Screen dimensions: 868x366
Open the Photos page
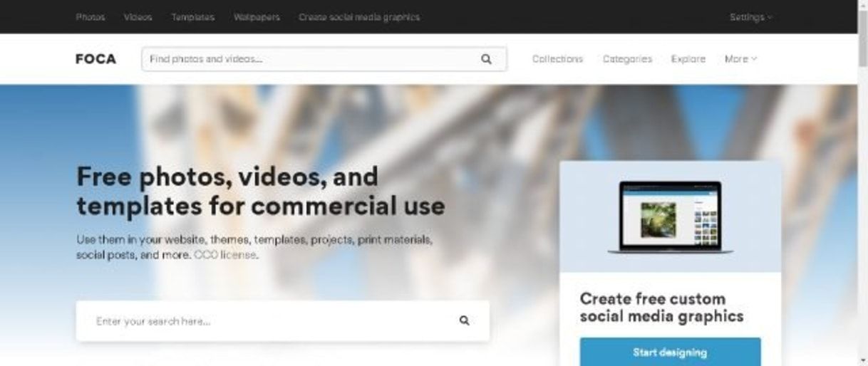click(91, 17)
